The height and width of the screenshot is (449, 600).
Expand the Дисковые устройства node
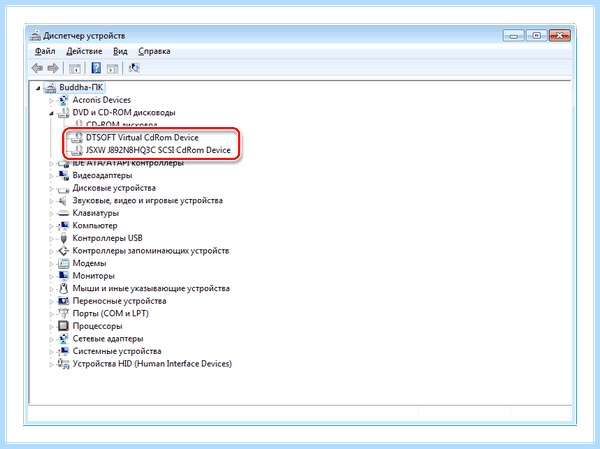tap(51, 189)
